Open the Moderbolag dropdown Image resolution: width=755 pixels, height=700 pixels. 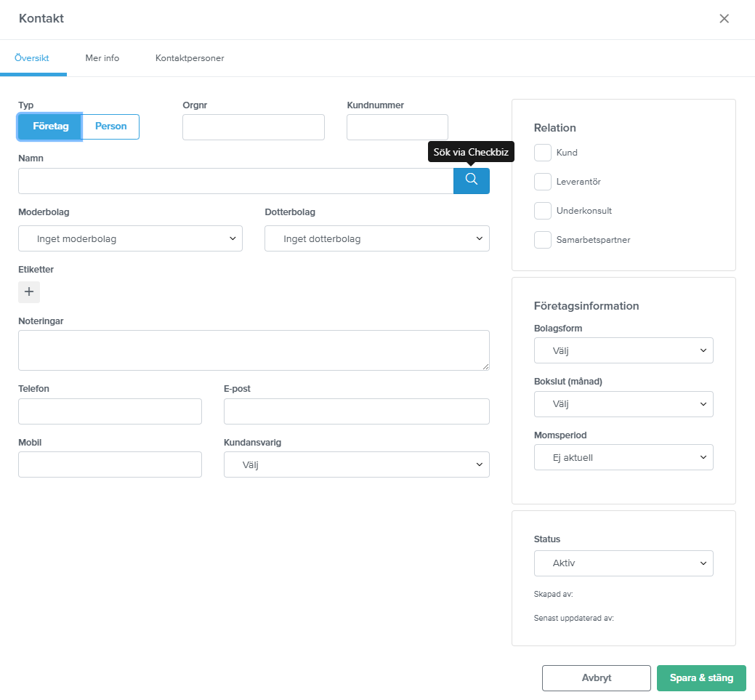(130, 238)
